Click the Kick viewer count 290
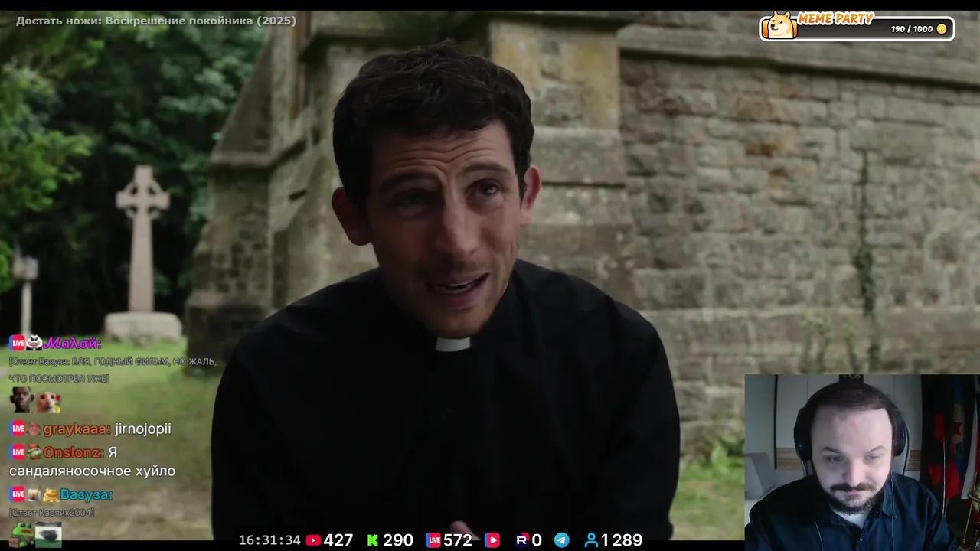This screenshot has width=980, height=551. (x=398, y=540)
